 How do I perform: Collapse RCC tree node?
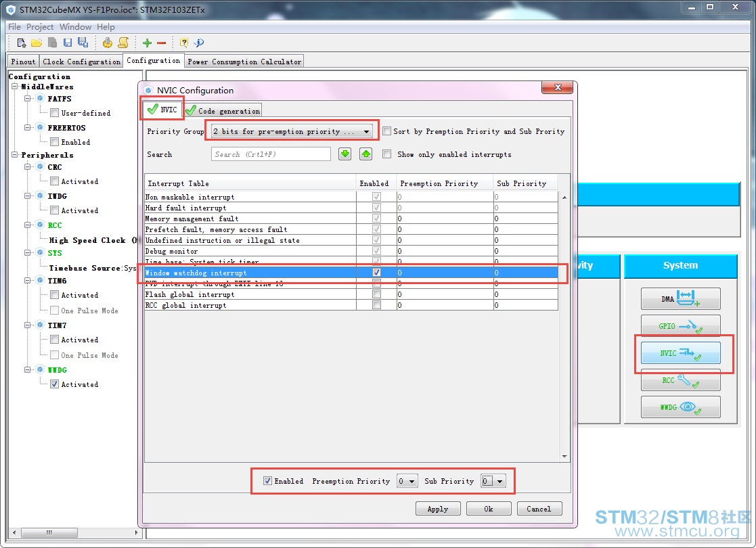pos(28,225)
